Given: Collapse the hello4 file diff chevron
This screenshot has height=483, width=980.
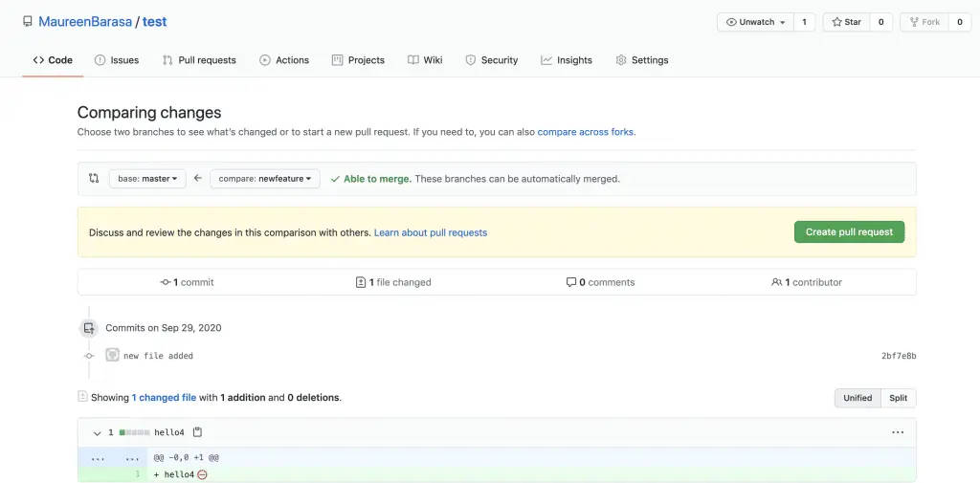Looking at the screenshot, I should point(97,432).
